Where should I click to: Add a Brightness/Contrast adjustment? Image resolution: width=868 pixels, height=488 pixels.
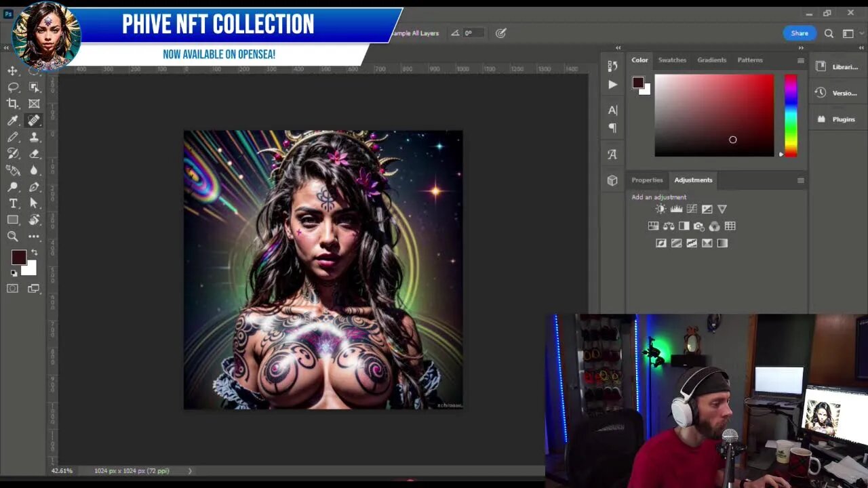660,209
